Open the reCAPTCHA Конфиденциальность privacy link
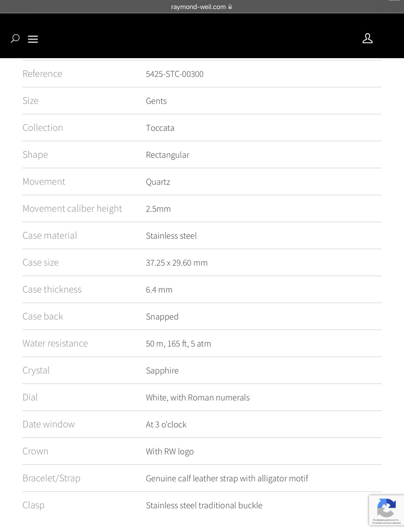Image resolution: width=404 pixels, height=532 pixels. 386,520
